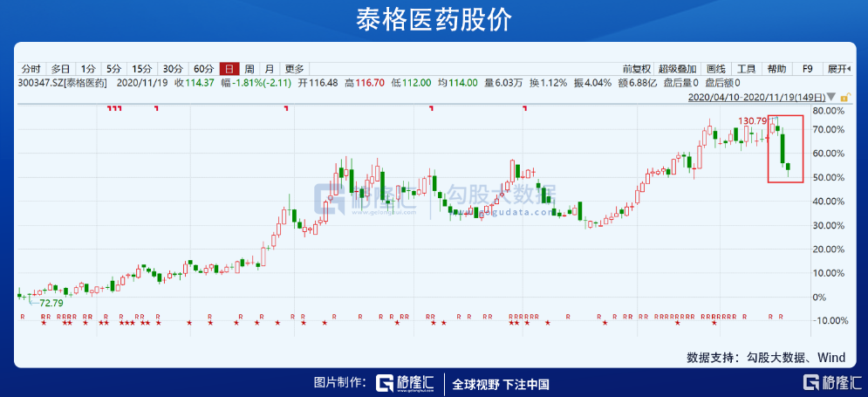The image size is (868, 397).
Task: Click the 40.00% axis label
Action: click(x=828, y=201)
